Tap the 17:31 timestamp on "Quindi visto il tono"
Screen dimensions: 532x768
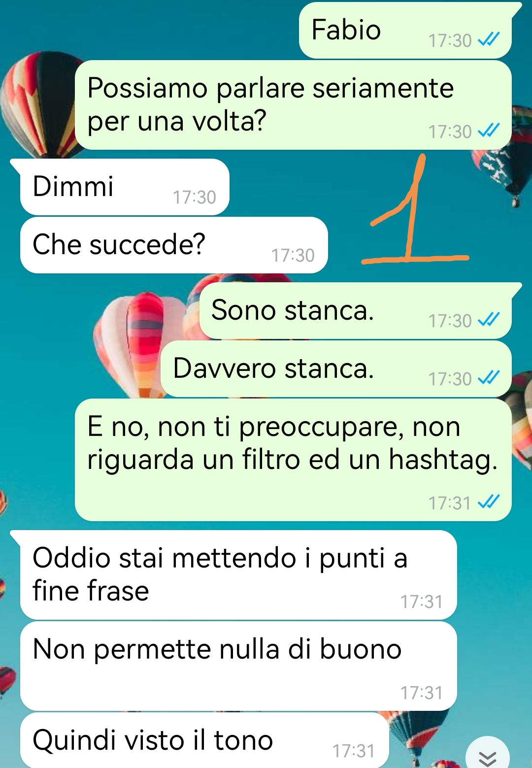(x=354, y=751)
